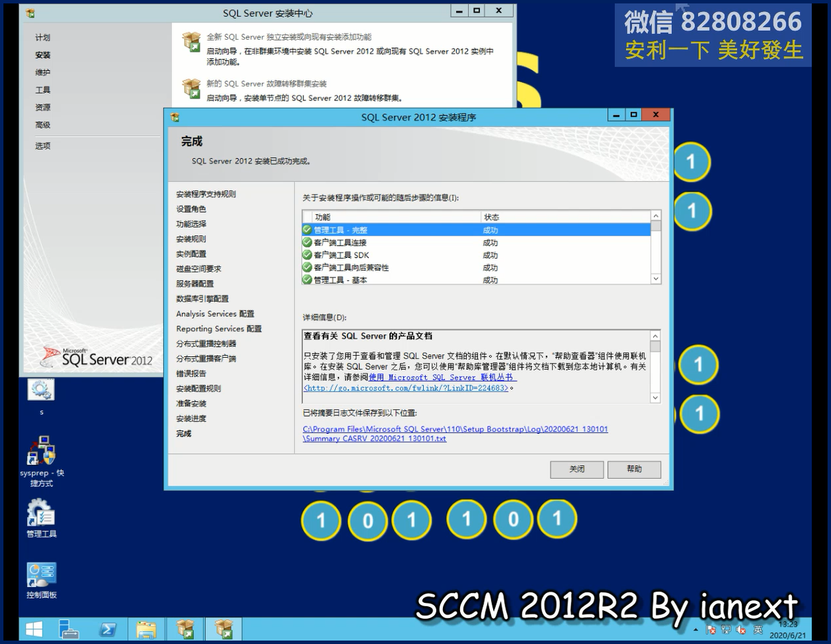Click the 磁盘空间要求 step
Screen dimensions: 831x644
click(198, 269)
